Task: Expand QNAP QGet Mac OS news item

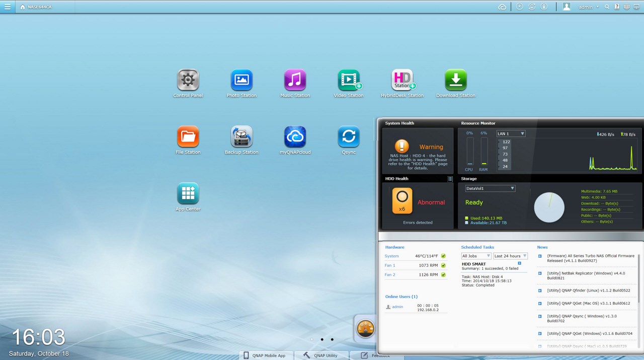Action: point(540,303)
